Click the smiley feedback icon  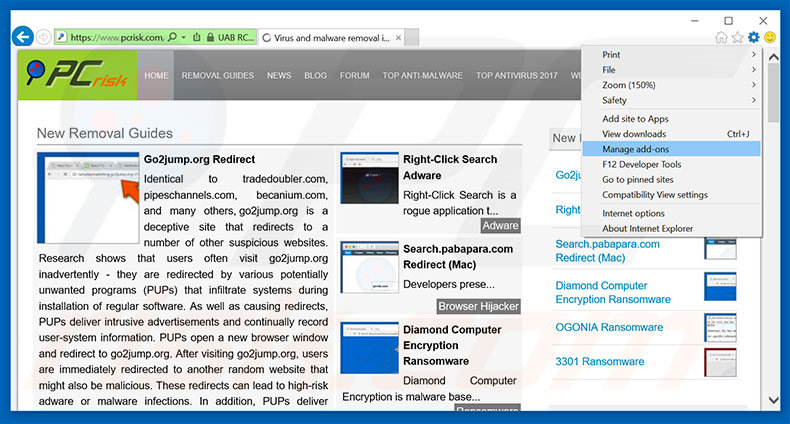(770, 37)
